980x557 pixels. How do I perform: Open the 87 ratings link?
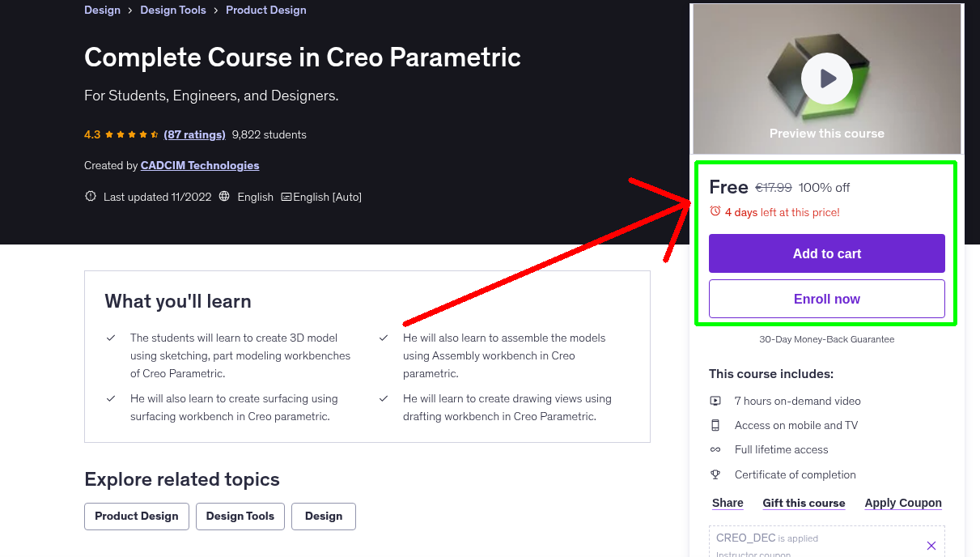pos(194,134)
